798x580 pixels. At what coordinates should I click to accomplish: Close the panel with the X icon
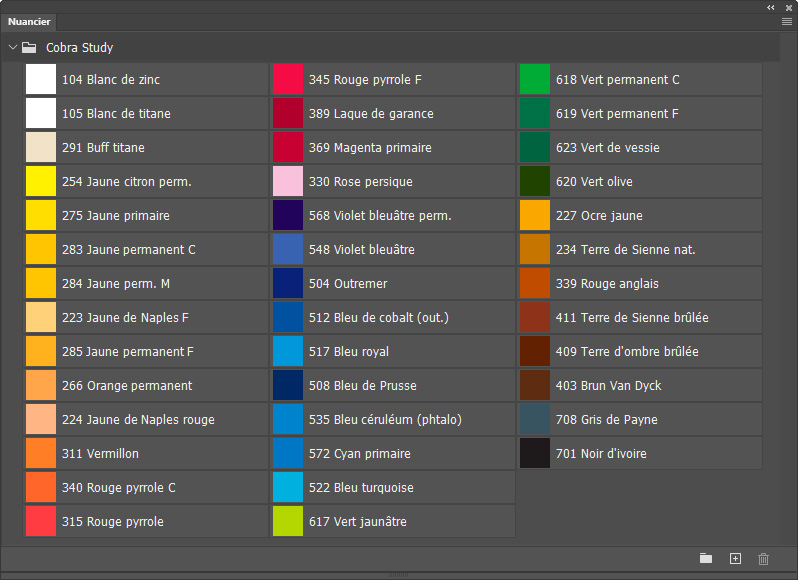(788, 7)
